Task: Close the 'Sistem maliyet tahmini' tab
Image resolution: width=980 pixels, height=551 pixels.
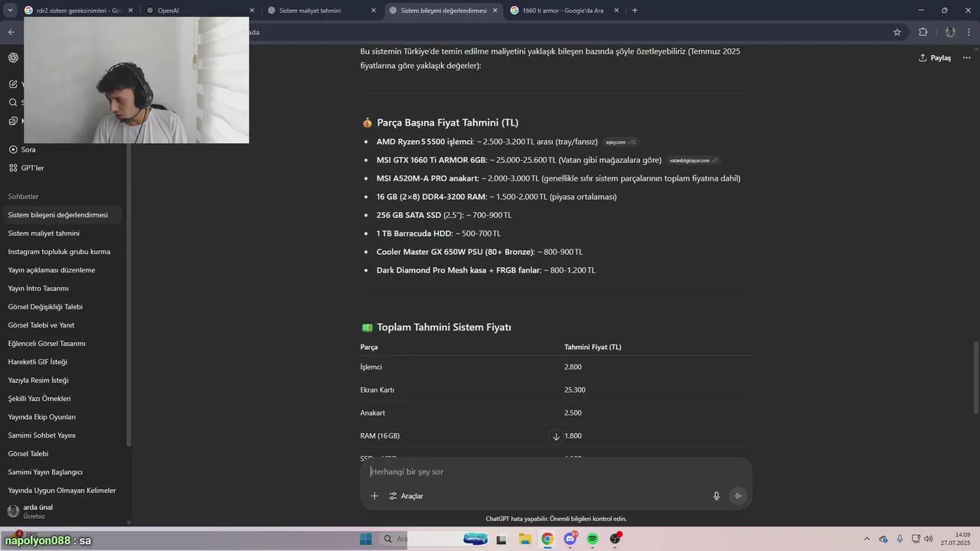Action: [374, 11]
